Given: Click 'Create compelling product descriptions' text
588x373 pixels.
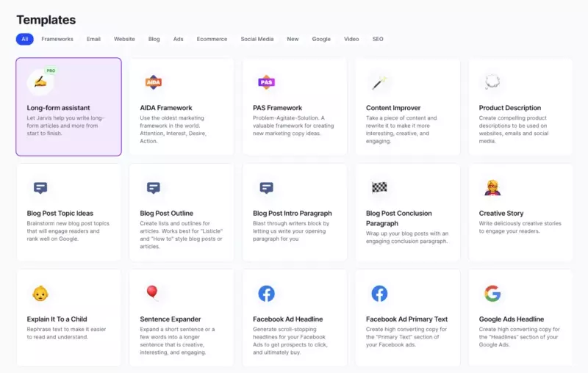Looking at the screenshot, I should point(513,129).
